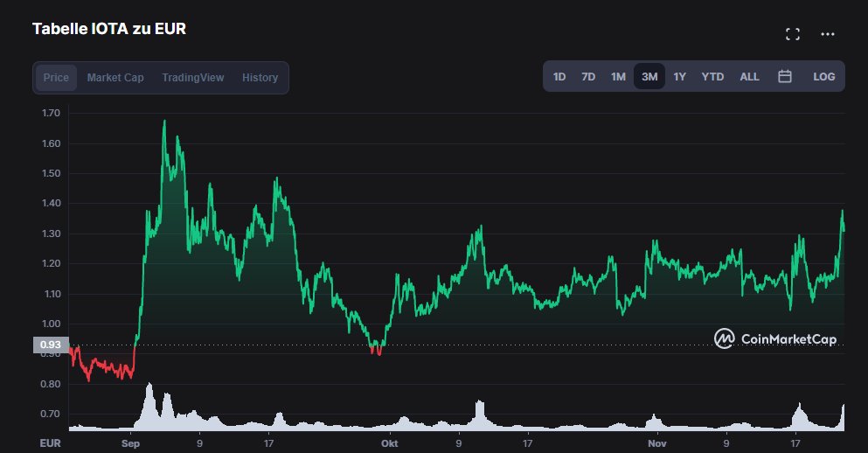
Task: Click the 'Tabelle IOTA zu EUR' heading
Action: 109,29
